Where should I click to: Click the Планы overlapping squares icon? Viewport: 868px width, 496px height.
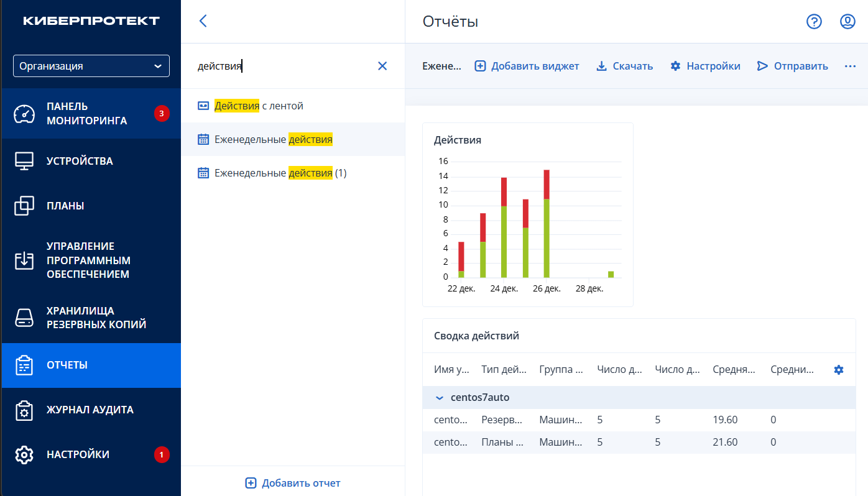24,206
